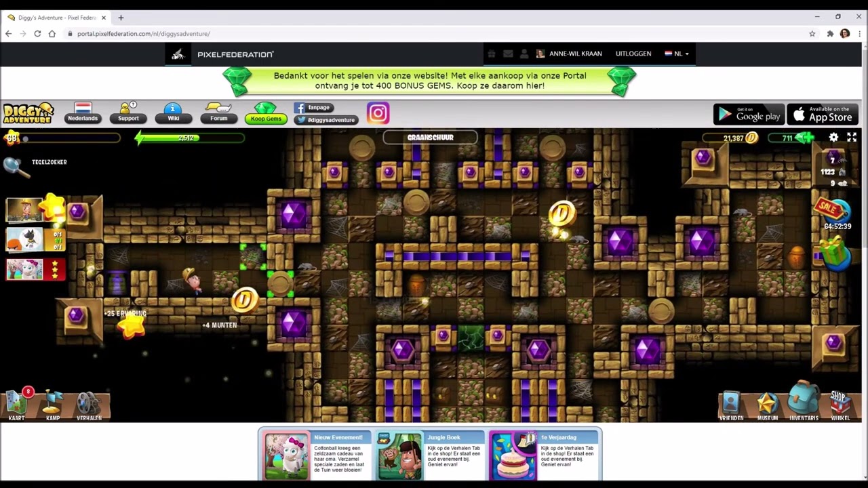Viewport: 868px width, 488px height.
Task: Click the green energy bar
Action: [x=190, y=138]
